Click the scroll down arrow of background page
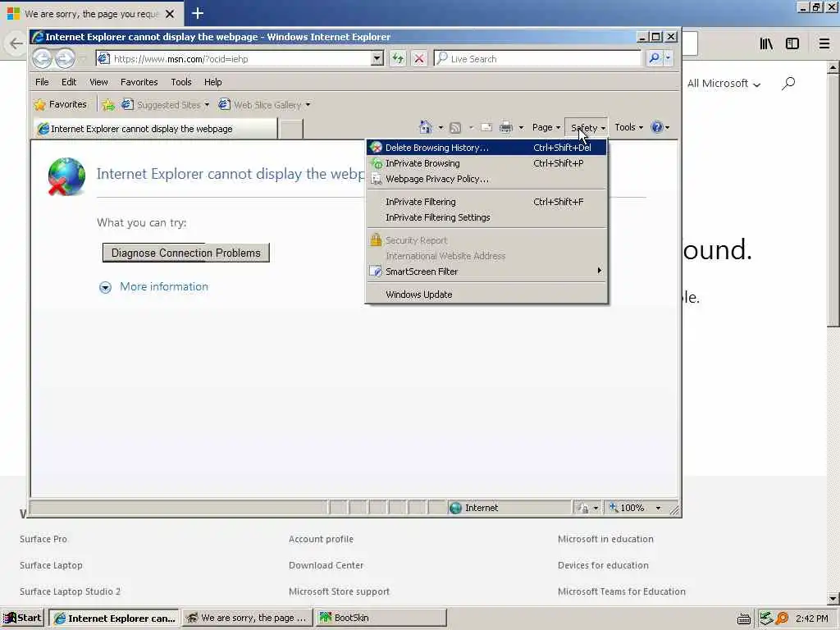 tap(833, 598)
